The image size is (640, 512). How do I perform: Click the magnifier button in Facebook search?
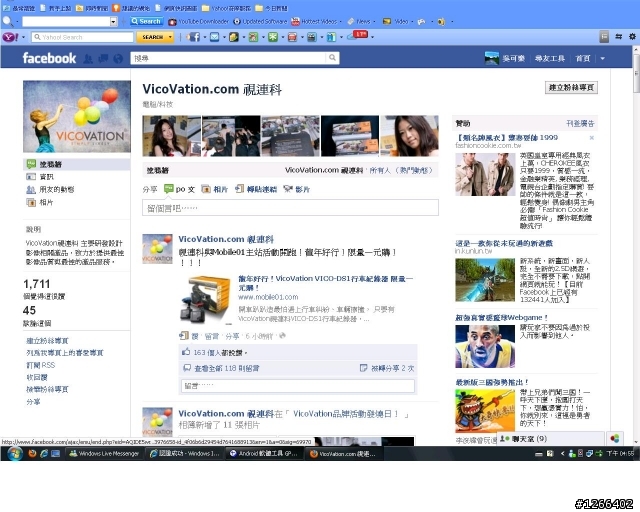pos(333,58)
